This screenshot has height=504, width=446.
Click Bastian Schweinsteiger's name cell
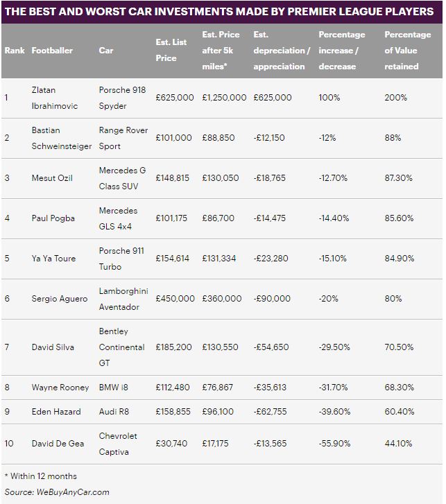(61, 138)
